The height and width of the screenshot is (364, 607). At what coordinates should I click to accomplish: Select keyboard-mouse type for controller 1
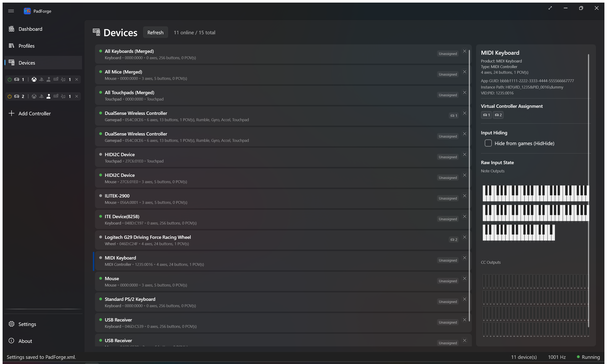56,79
